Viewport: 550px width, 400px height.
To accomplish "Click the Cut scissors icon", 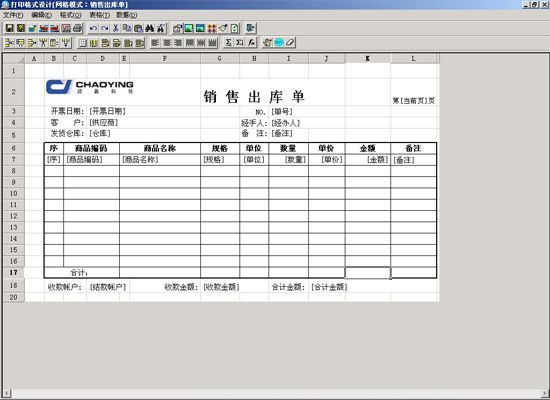I will click(116, 28).
